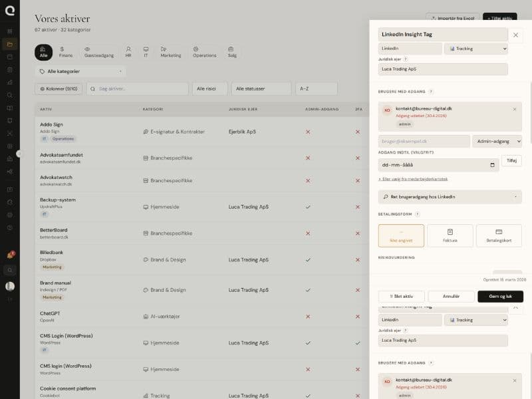Switch to the Marketing tab

pos(171,53)
